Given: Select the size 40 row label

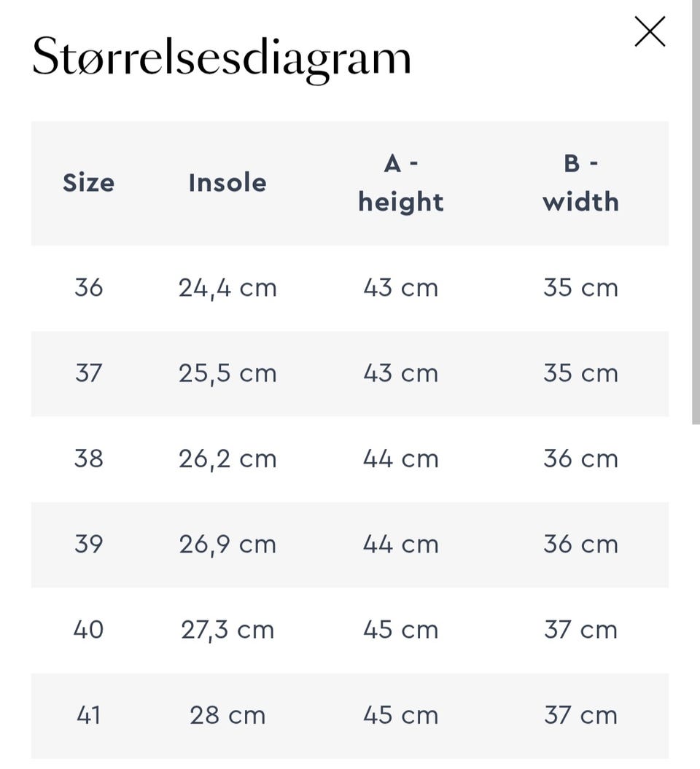Looking at the screenshot, I should [89, 629].
